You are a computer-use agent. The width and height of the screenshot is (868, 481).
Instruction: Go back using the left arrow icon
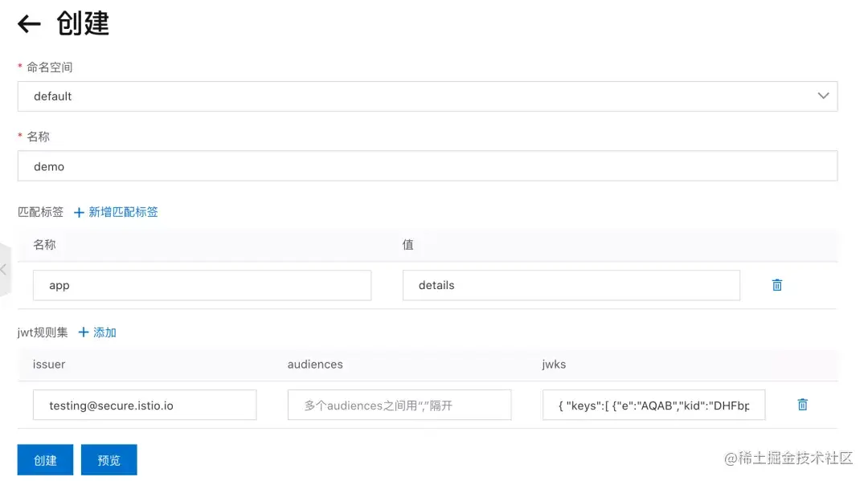[29, 24]
